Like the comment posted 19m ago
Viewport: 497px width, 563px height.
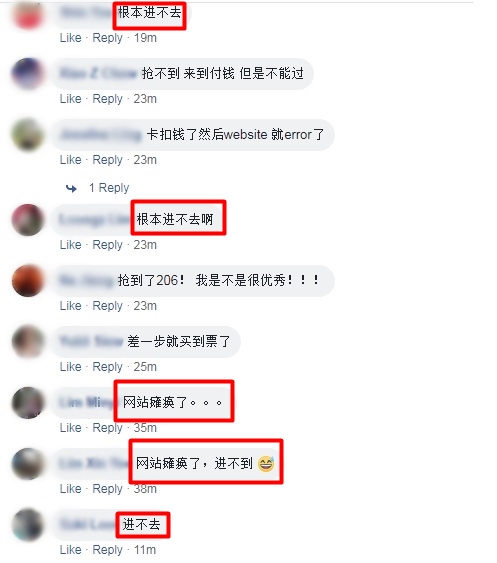coord(71,38)
